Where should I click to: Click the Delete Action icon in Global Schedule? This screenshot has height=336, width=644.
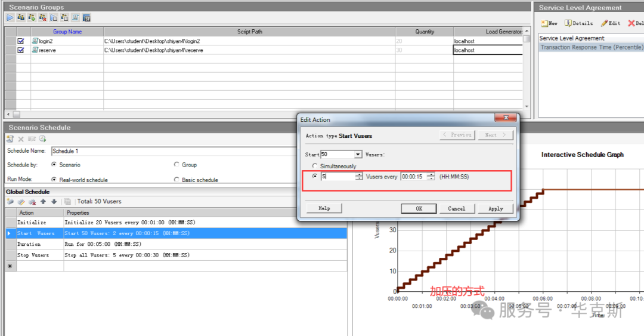pos(31,202)
